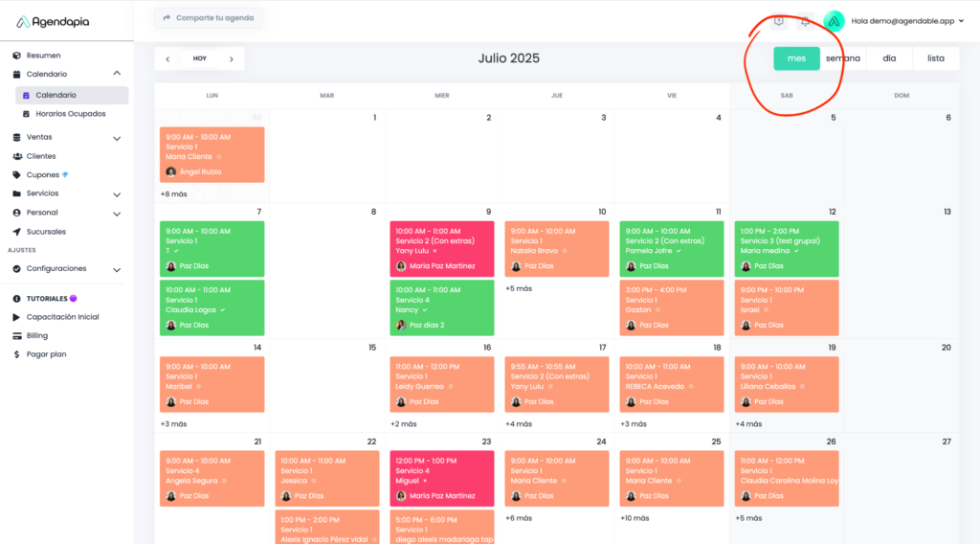Collapse the Calendario sidebar group

coord(117,74)
